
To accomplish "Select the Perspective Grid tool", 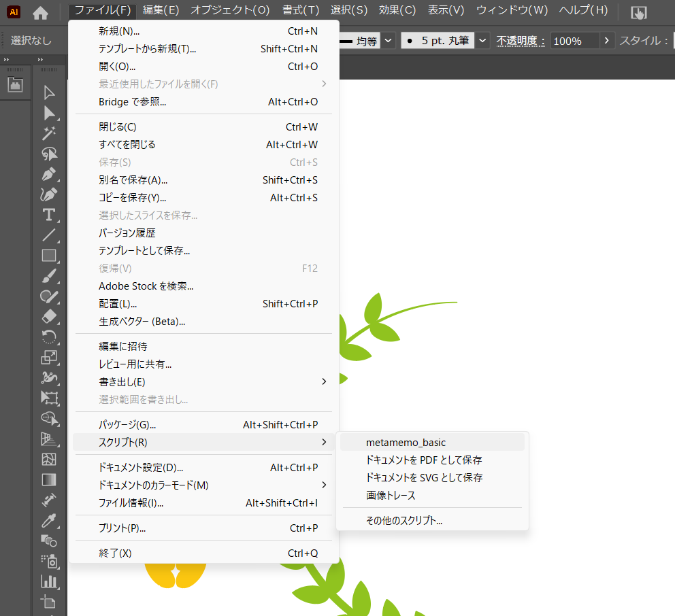I will pyautogui.click(x=49, y=439).
